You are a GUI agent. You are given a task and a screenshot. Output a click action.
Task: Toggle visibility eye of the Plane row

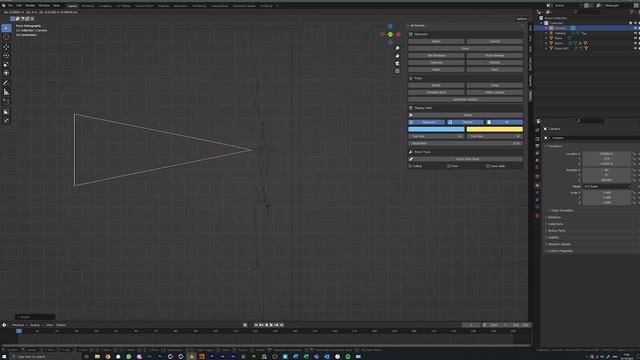click(x=635, y=38)
